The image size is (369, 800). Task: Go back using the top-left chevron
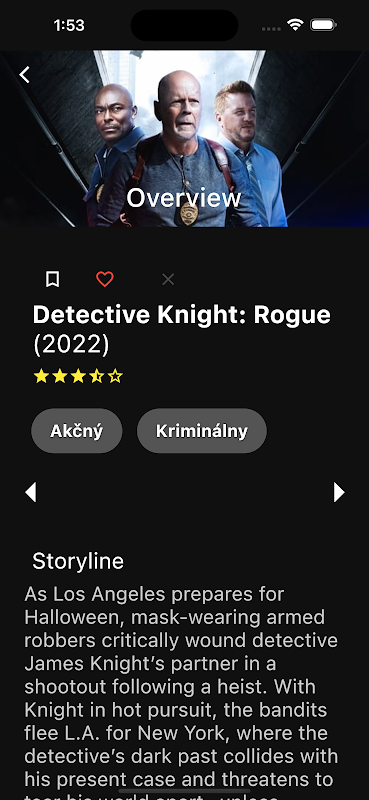(x=24, y=75)
